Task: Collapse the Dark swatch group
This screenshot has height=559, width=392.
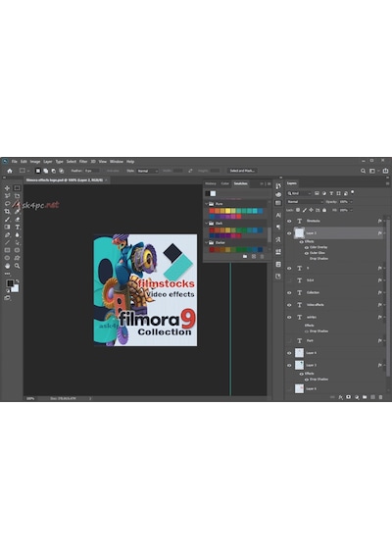Action: tap(207, 224)
